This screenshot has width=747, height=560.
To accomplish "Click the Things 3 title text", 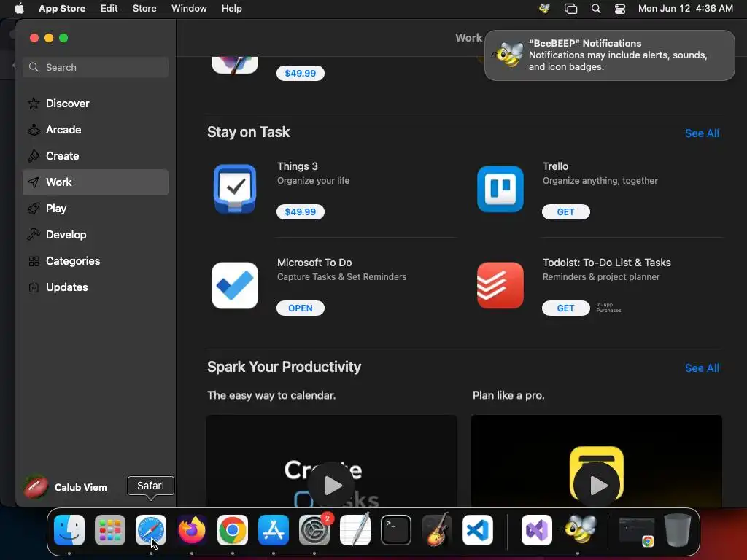I will (298, 166).
